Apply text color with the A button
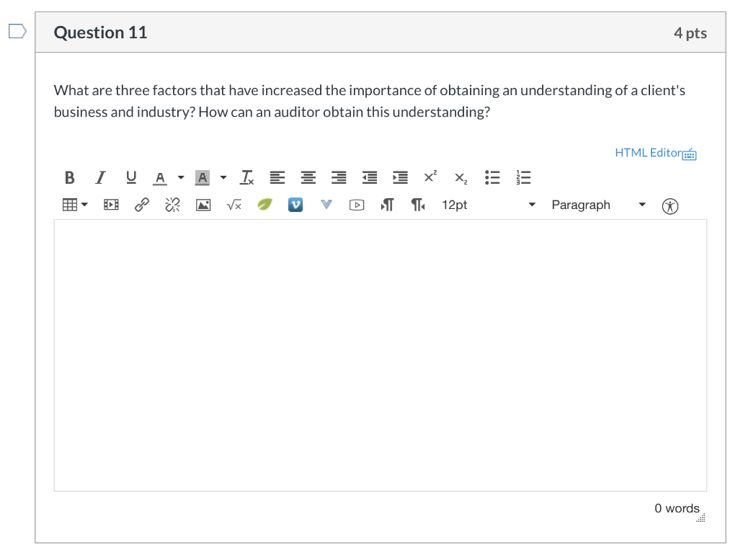This screenshot has height=560, width=738. point(160,177)
